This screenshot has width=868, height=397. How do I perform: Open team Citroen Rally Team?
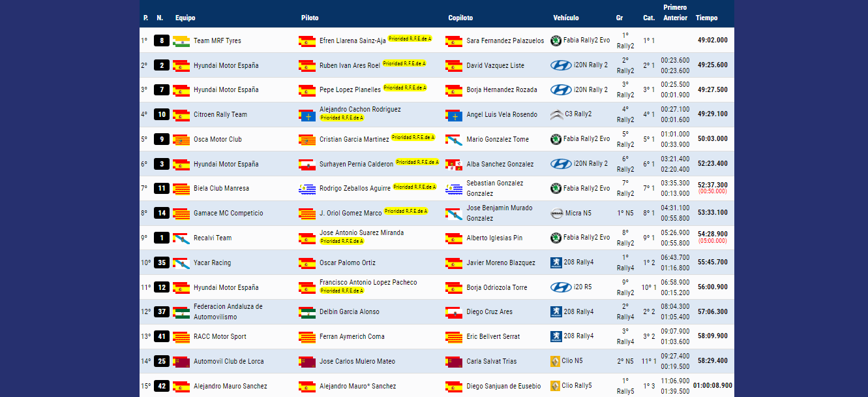coord(220,114)
